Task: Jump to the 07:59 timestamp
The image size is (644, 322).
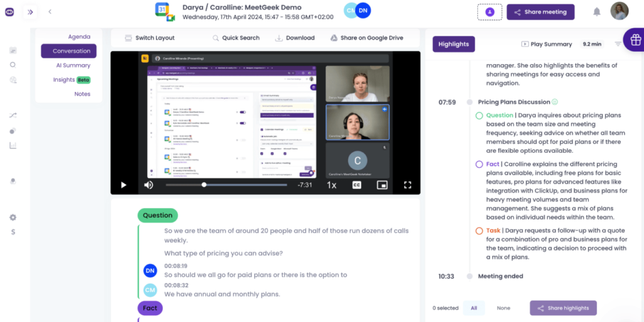Action: coord(447,103)
